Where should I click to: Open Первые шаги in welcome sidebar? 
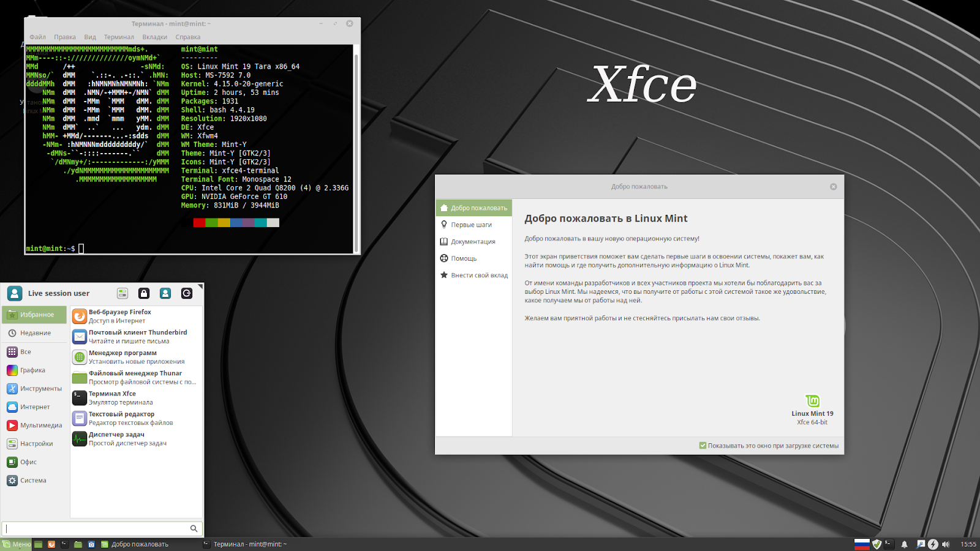[x=474, y=225]
